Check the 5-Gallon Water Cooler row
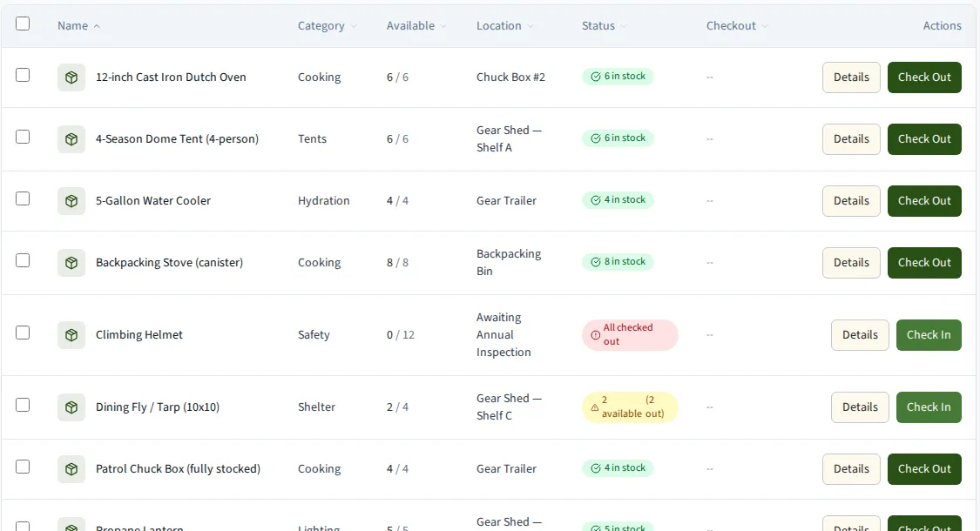The width and height of the screenshot is (980, 531). point(23,198)
